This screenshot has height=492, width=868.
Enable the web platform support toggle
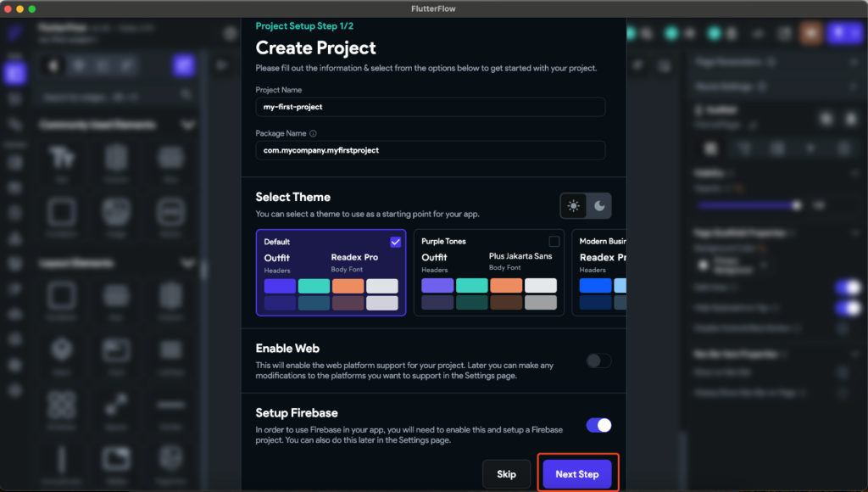(598, 361)
